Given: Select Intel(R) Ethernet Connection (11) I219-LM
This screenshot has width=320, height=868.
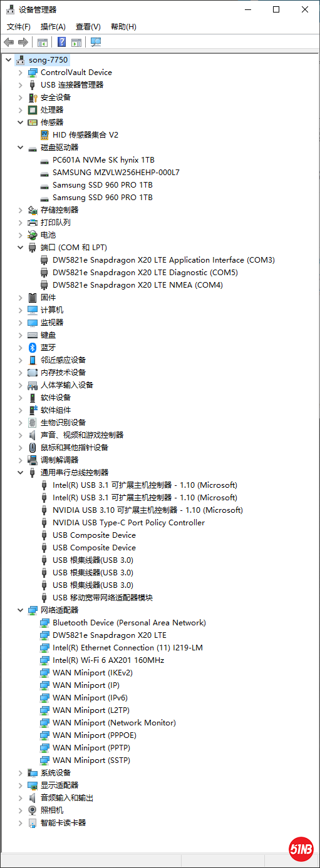Looking at the screenshot, I should pyautogui.click(x=128, y=648).
